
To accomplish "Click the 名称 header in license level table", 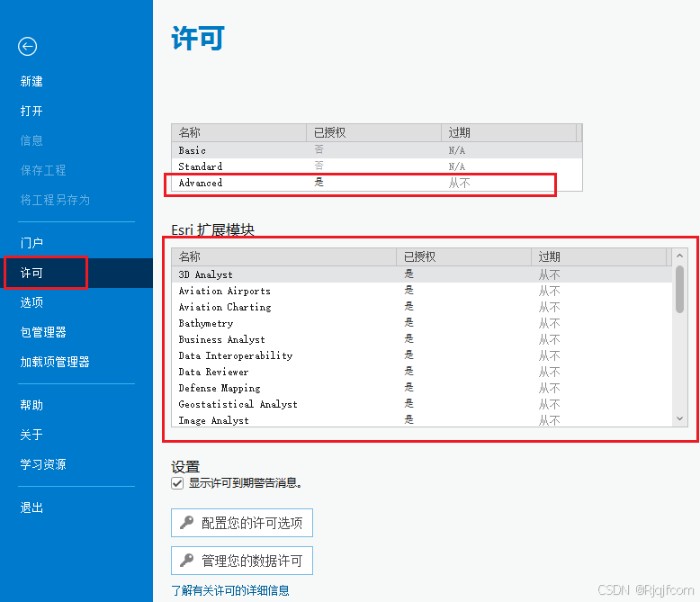I will (238, 132).
